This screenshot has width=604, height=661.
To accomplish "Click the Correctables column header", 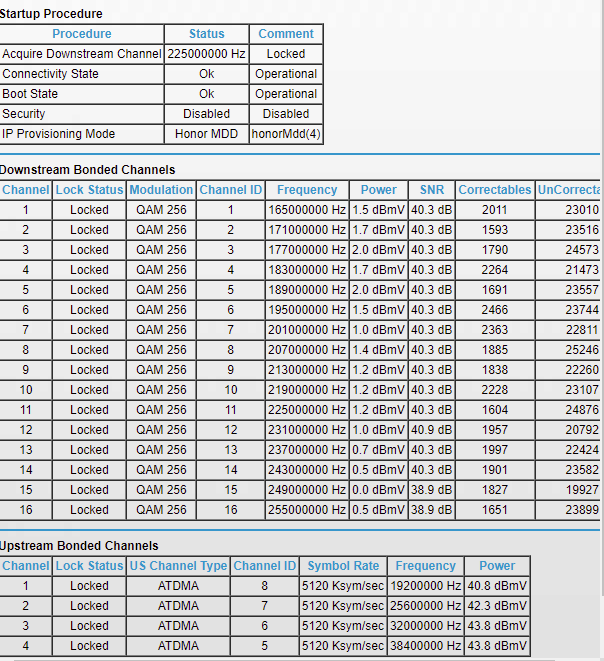I will (x=495, y=190).
